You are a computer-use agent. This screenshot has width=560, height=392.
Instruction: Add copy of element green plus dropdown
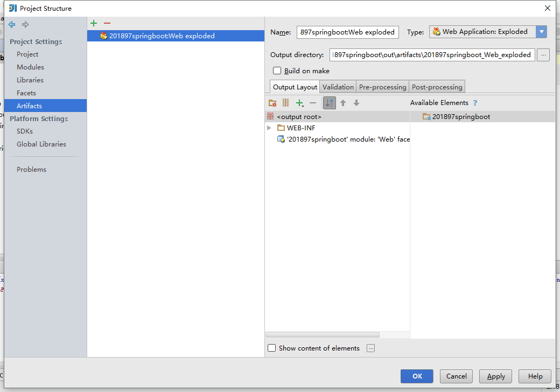click(299, 103)
